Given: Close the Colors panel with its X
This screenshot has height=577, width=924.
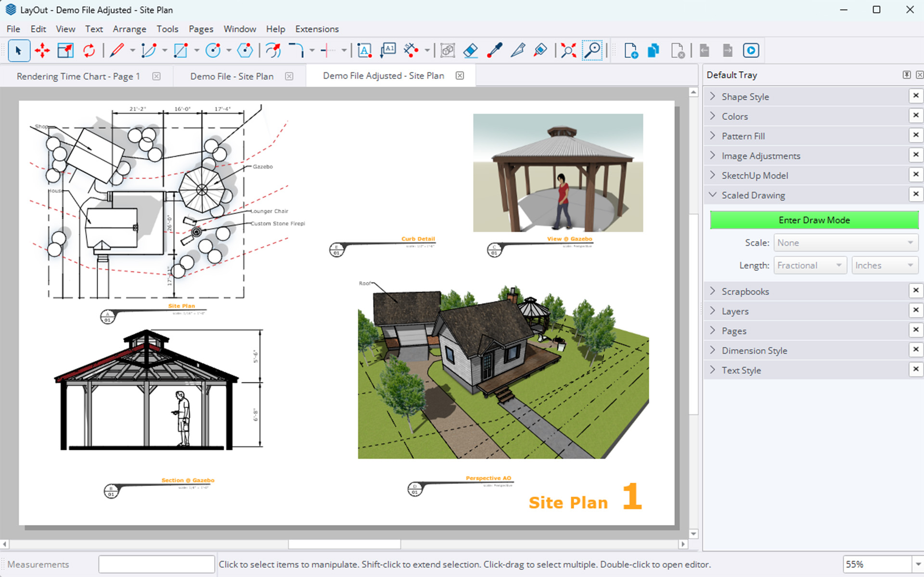Looking at the screenshot, I should pos(916,115).
